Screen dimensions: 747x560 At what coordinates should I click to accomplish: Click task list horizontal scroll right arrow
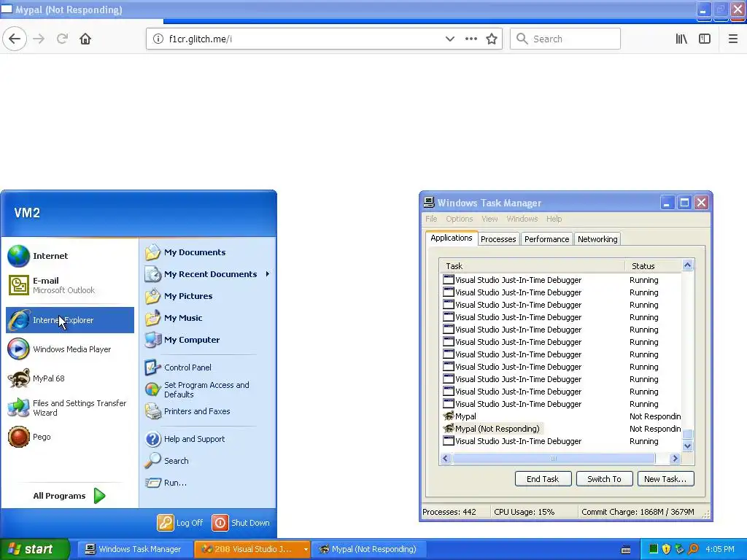pyautogui.click(x=675, y=459)
